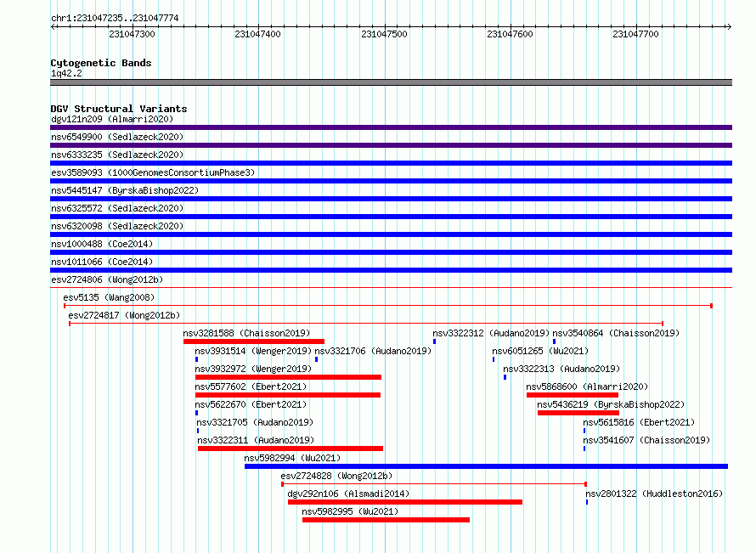Click nsv3541607 (Chaisson2019) label
The height and width of the screenshot is (553, 756).
[646, 440]
